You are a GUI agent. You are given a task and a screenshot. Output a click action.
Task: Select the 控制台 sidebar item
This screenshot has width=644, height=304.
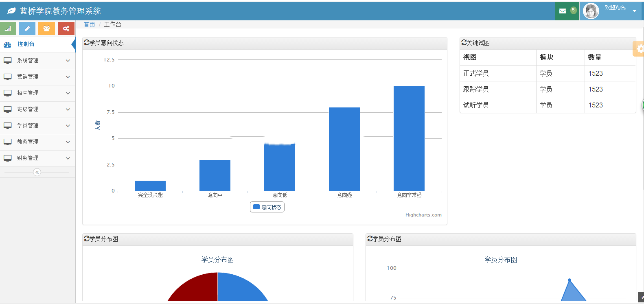point(37,44)
